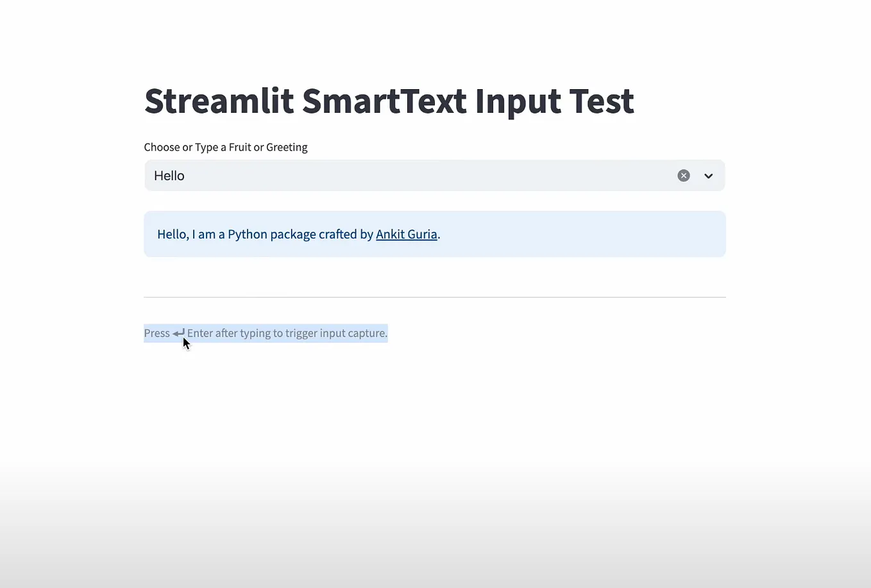The width and height of the screenshot is (871, 588).
Task: Click the return-arrow glyph next to 'Press'
Action: (178, 332)
